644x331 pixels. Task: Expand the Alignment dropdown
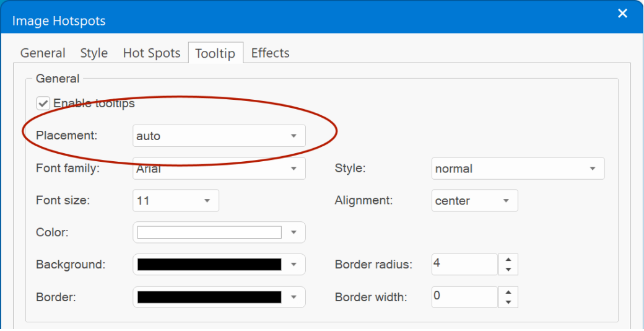[475, 201]
